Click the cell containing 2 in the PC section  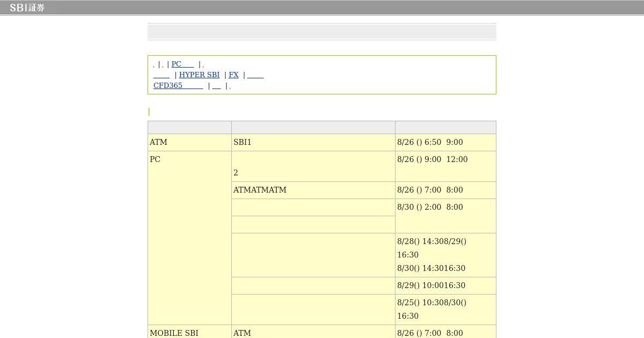point(313,166)
